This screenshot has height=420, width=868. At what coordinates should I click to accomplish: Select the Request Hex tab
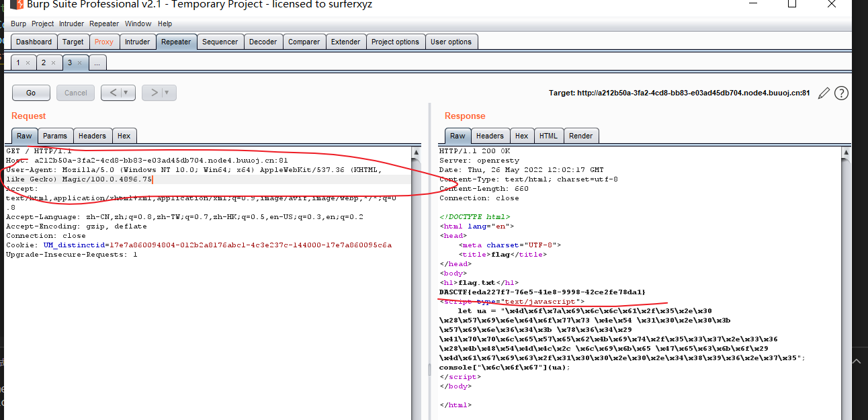tap(124, 136)
